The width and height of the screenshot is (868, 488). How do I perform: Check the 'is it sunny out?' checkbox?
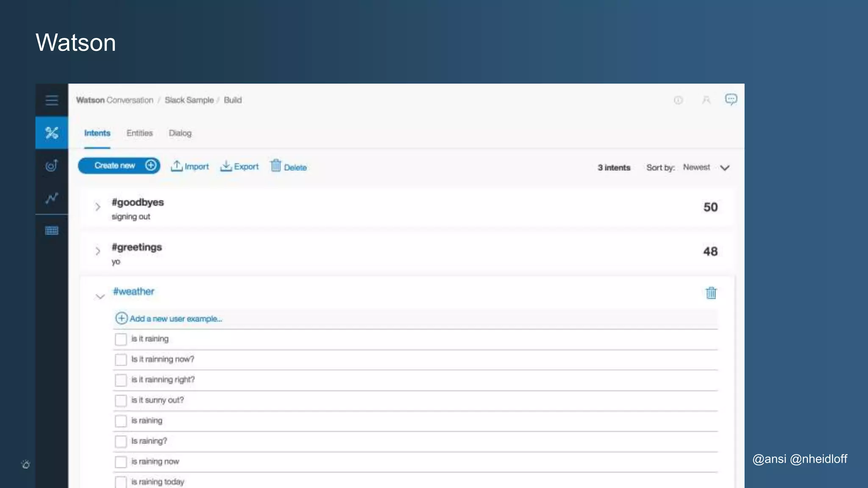point(121,401)
